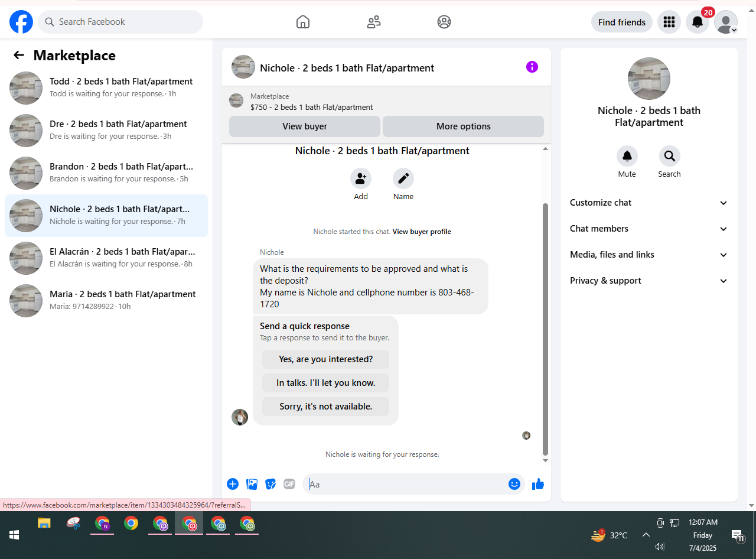Search in conversation using the magnifier icon
The image size is (756, 559).
coord(670,156)
